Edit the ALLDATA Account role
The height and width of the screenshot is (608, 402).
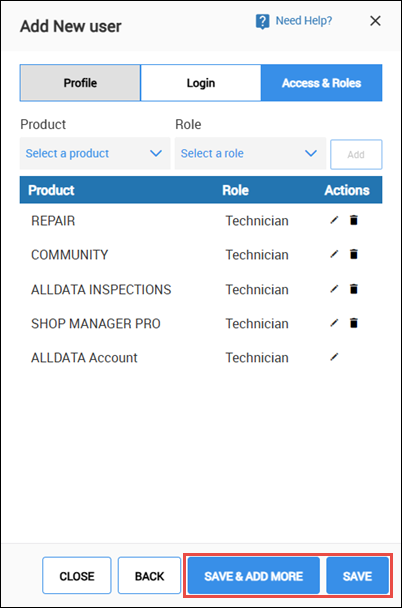pyautogui.click(x=334, y=357)
